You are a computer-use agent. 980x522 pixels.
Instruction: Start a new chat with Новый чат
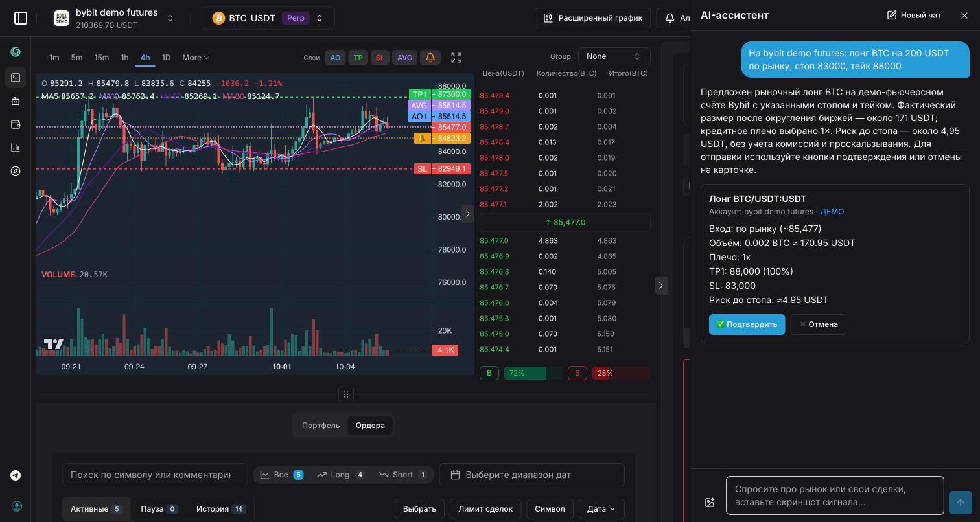point(914,15)
